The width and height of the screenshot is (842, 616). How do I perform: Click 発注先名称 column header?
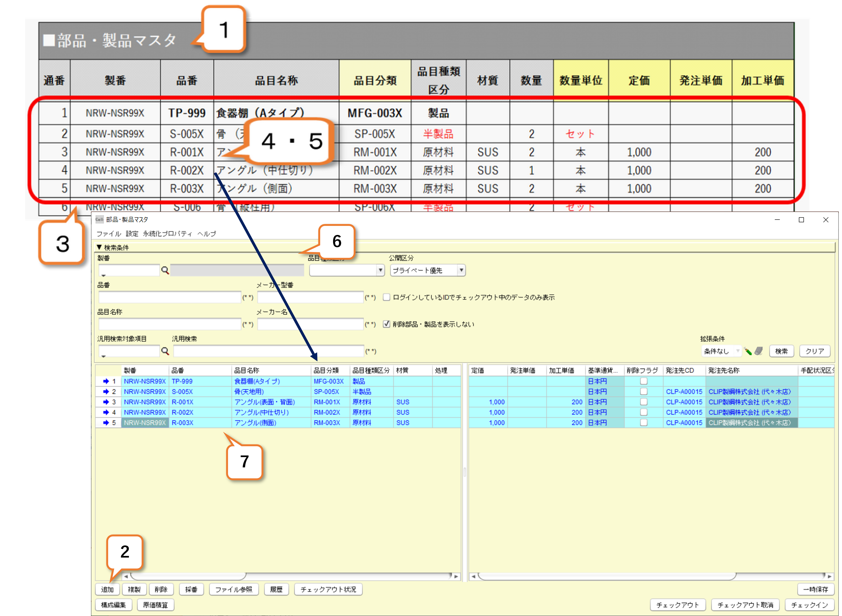[x=752, y=370]
